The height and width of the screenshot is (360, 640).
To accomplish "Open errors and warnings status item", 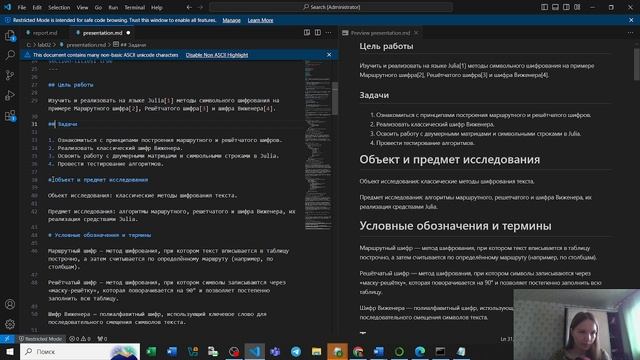I will point(80,339).
